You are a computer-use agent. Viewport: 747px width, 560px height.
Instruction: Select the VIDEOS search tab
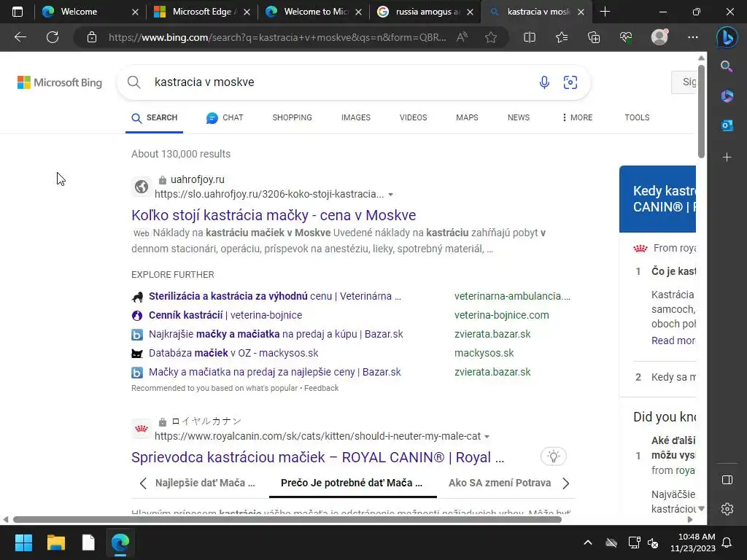[413, 117]
